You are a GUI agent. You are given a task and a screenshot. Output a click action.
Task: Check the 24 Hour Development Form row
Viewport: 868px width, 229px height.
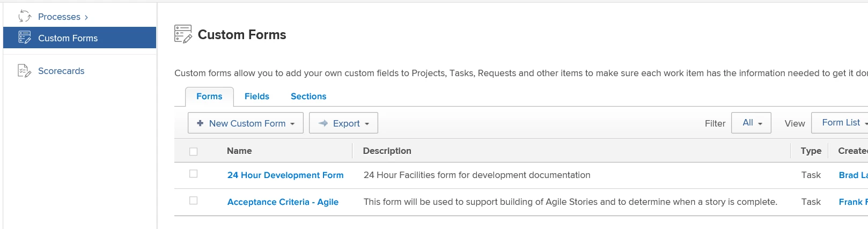point(194,174)
